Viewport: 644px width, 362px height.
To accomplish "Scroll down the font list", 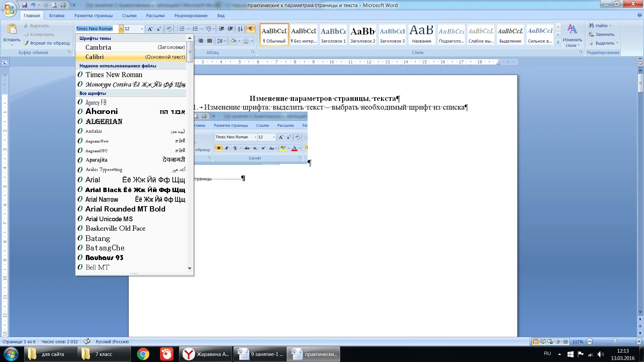I will pos(190,267).
